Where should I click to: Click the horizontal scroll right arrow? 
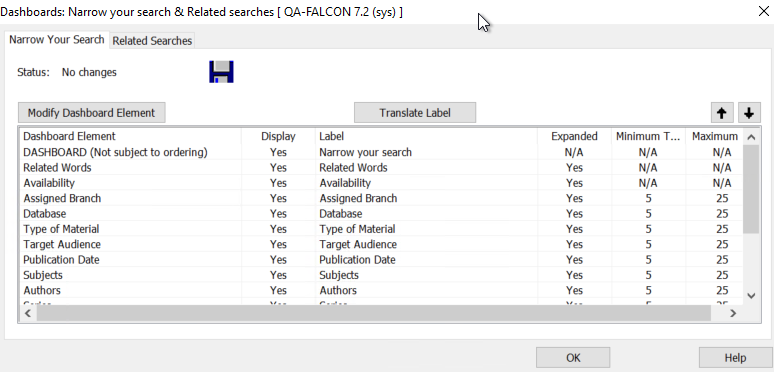point(733,313)
